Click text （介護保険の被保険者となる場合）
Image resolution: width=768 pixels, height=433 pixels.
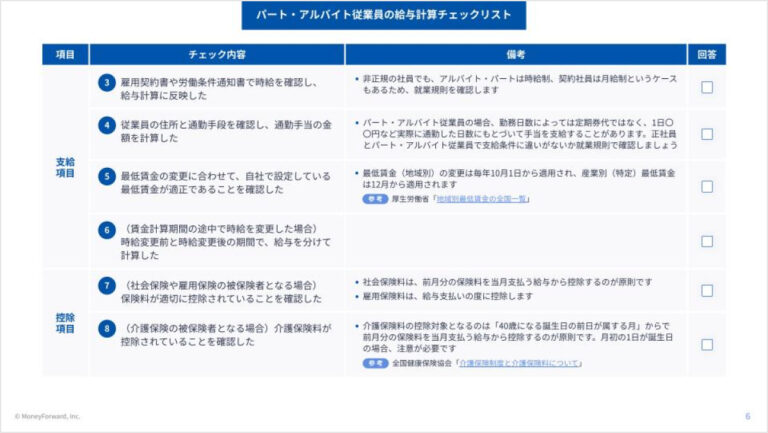point(197,328)
